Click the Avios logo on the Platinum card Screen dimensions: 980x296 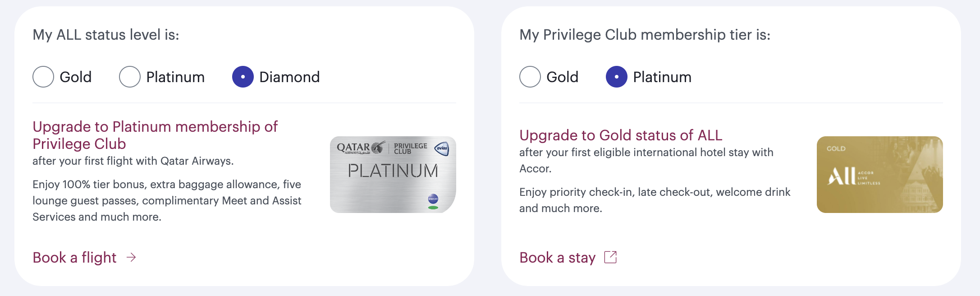coord(441,148)
